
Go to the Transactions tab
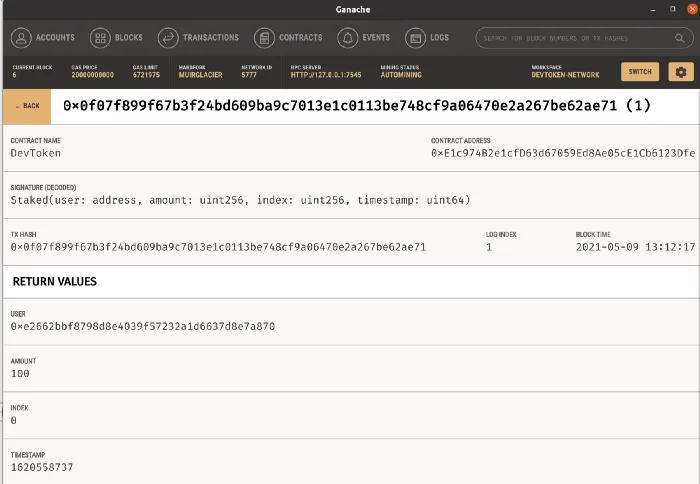coord(211,38)
